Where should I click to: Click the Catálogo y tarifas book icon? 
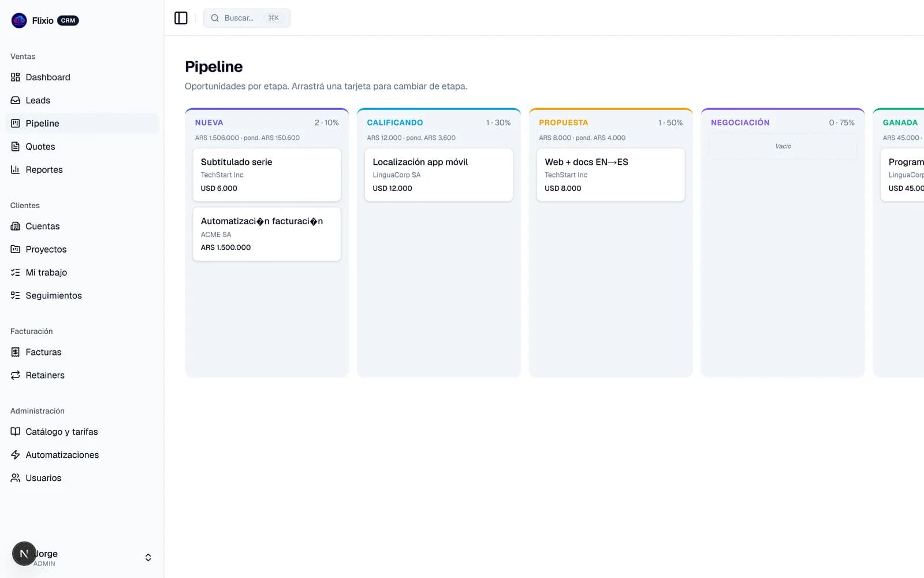tap(16, 432)
